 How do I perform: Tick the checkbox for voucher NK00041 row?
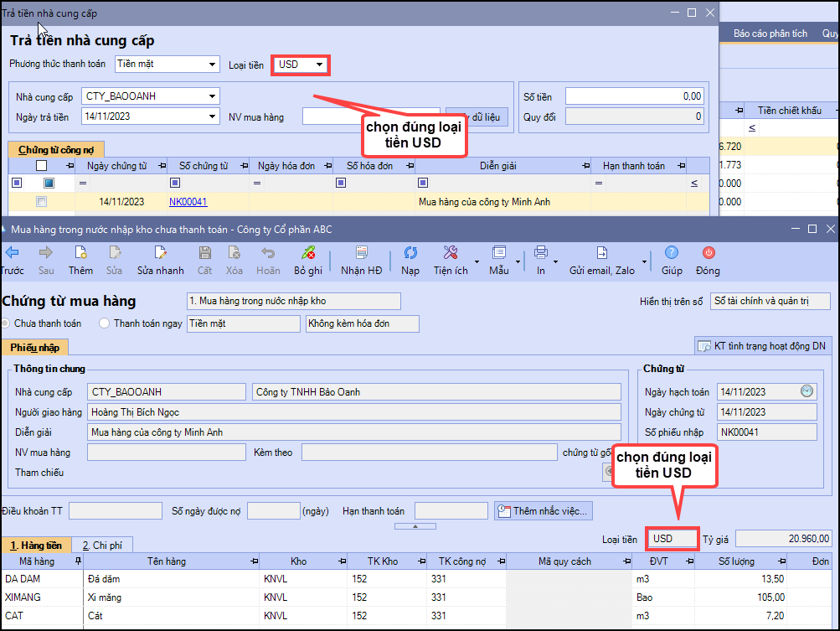tap(42, 202)
